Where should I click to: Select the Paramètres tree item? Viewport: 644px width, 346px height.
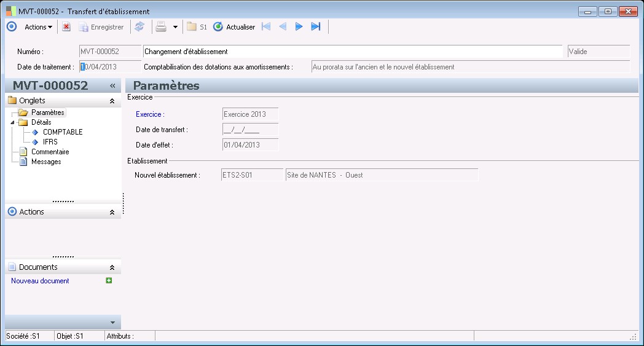[48, 112]
